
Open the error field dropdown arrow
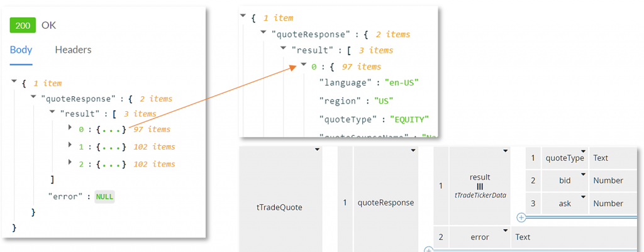click(x=505, y=230)
